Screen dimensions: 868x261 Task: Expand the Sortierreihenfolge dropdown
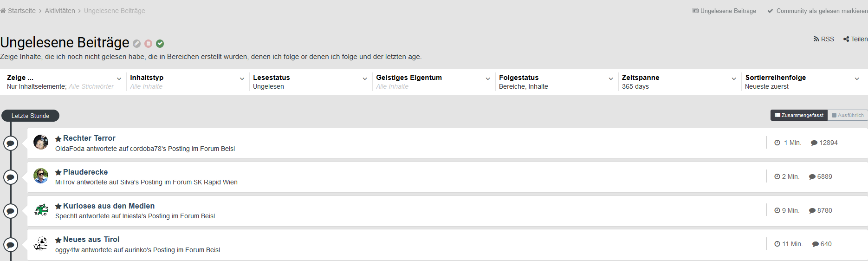click(x=802, y=82)
